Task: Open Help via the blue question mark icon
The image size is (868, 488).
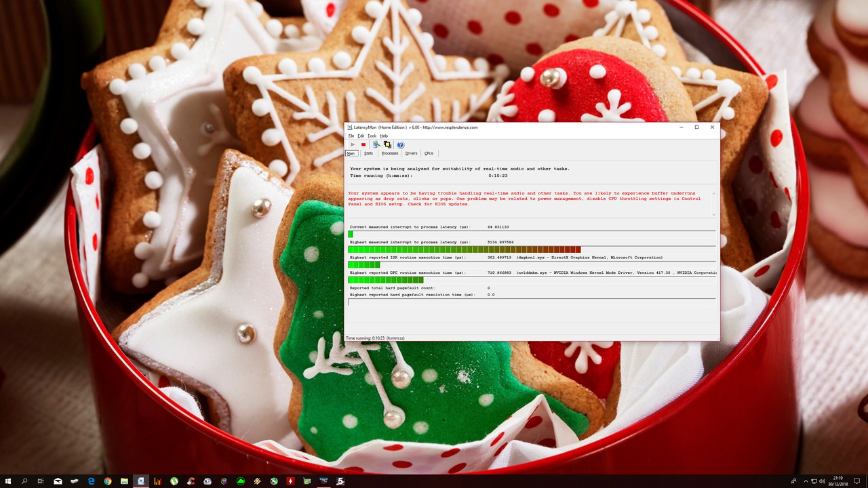Action: (400, 144)
